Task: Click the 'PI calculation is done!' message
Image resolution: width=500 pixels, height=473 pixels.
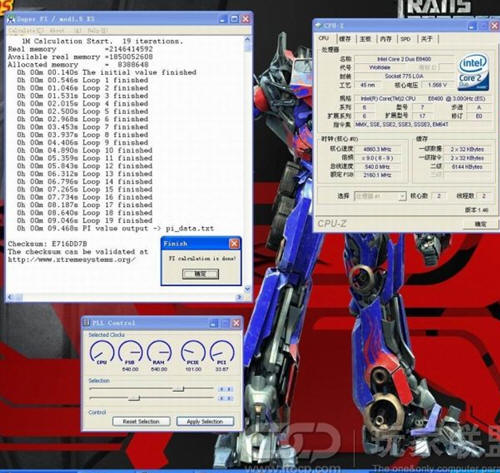Action: (202, 258)
